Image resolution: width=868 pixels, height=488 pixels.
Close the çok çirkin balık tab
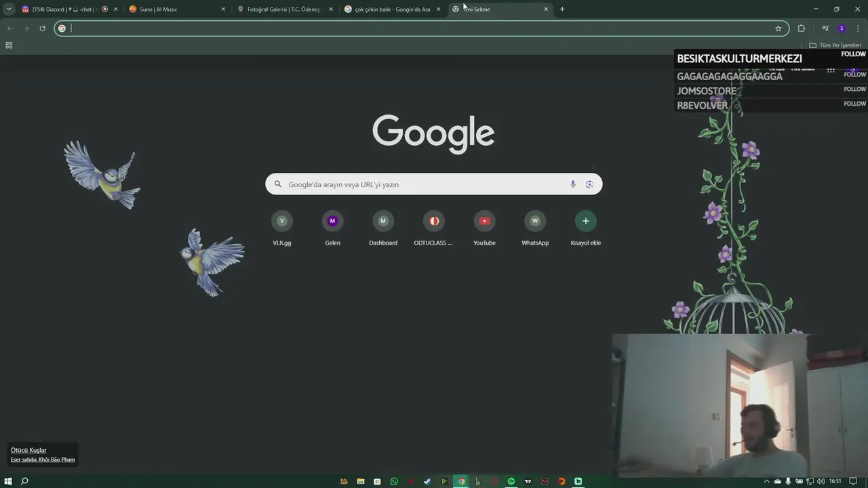[438, 9]
